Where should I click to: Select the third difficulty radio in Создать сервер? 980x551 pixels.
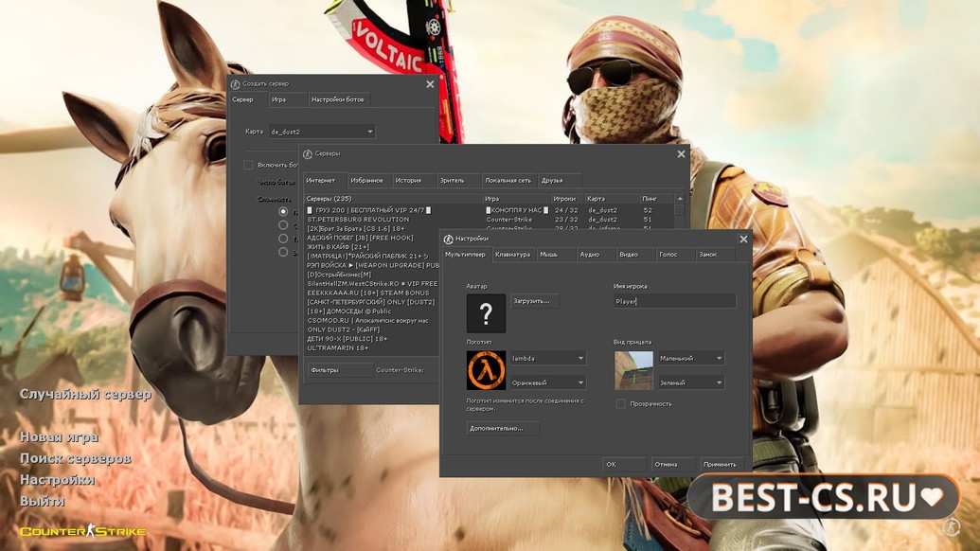pos(283,239)
